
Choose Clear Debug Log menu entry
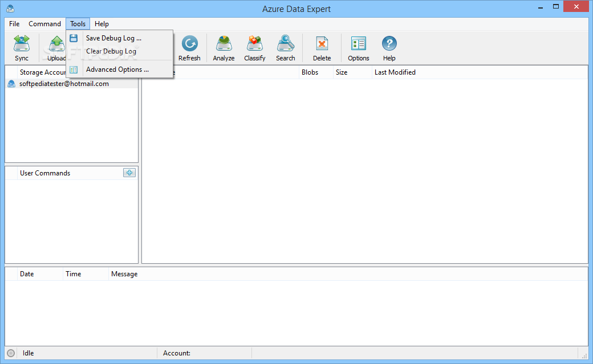pyautogui.click(x=120, y=51)
